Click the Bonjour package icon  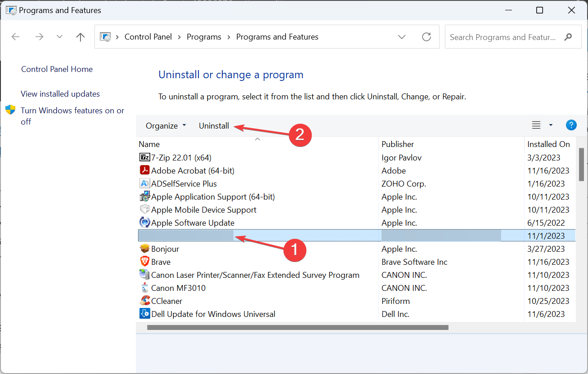pyautogui.click(x=144, y=249)
